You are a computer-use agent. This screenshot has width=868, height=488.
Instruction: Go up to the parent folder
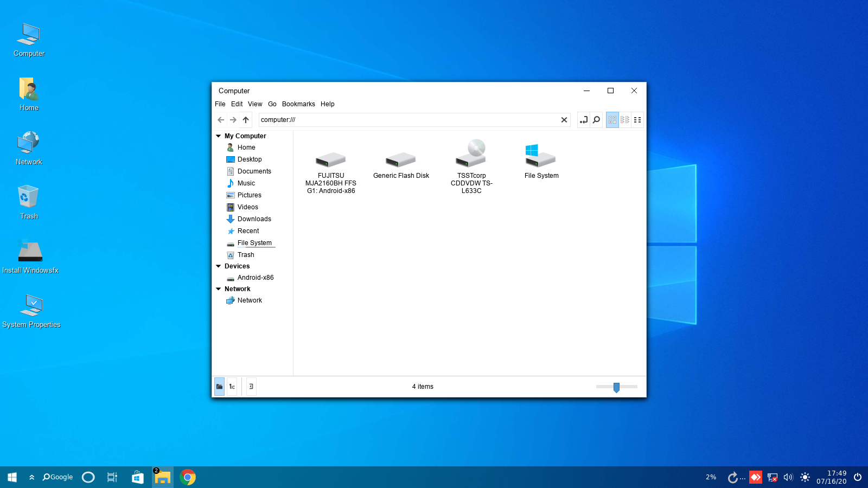tap(246, 120)
